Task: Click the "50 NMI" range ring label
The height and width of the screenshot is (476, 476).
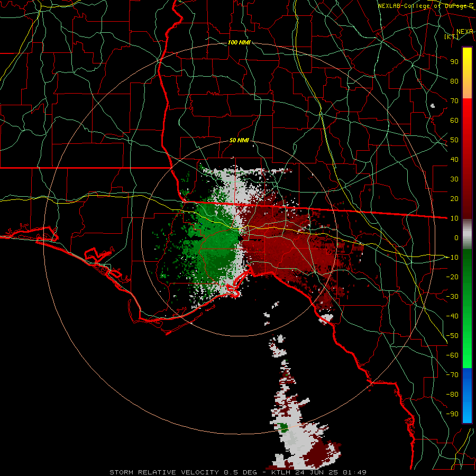Action: (239, 140)
